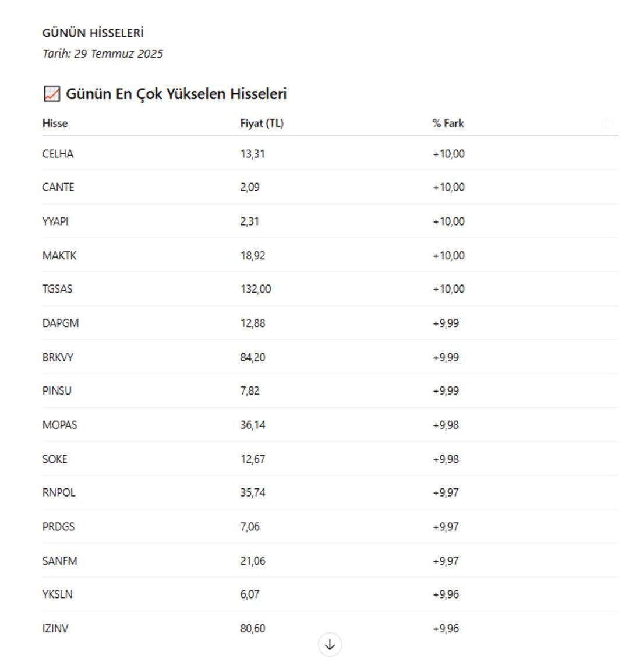Image resolution: width=629 pixels, height=672 pixels.
Task: Select the Fiyat (TL) column header
Action: (x=262, y=124)
